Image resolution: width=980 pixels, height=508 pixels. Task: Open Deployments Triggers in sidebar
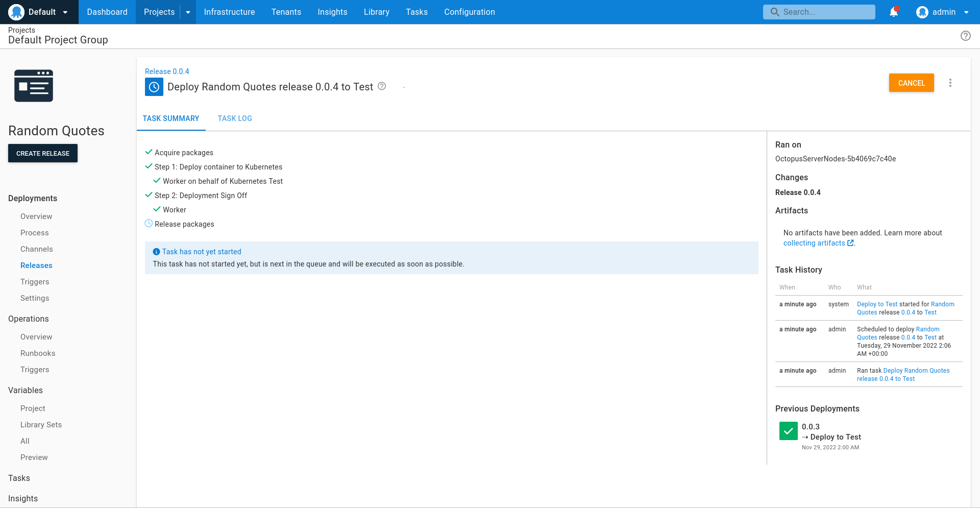pyautogui.click(x=35, y=282)
